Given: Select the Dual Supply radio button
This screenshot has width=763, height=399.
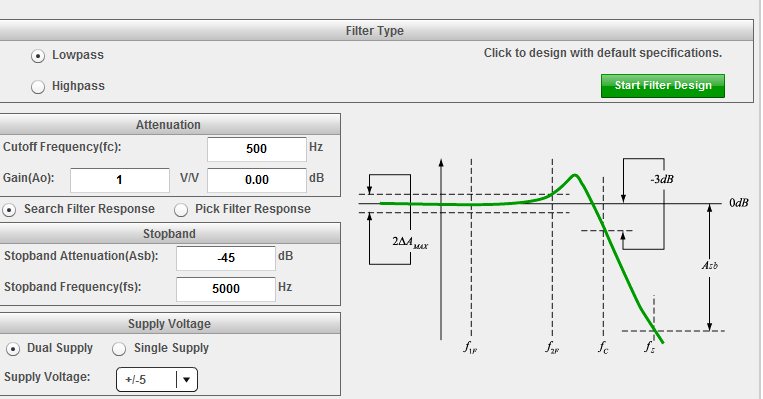Looking at the screenshot, I should [x=13, y=349].
